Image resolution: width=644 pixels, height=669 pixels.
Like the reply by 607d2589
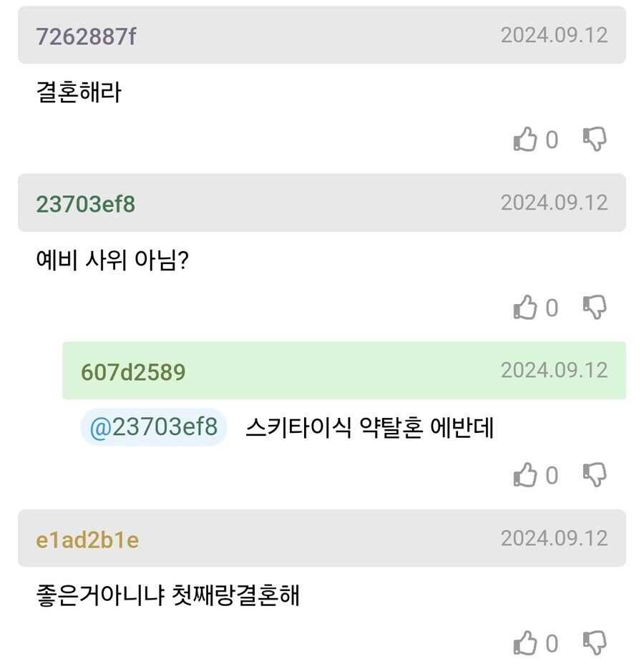pyautogui.click(x=525, y=475)
